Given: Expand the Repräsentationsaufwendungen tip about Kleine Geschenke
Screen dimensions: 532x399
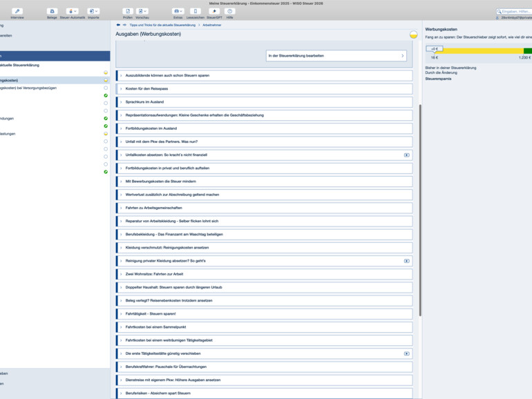Looking at the screenshot, I should pyautogui.click(x=265, y=115).
